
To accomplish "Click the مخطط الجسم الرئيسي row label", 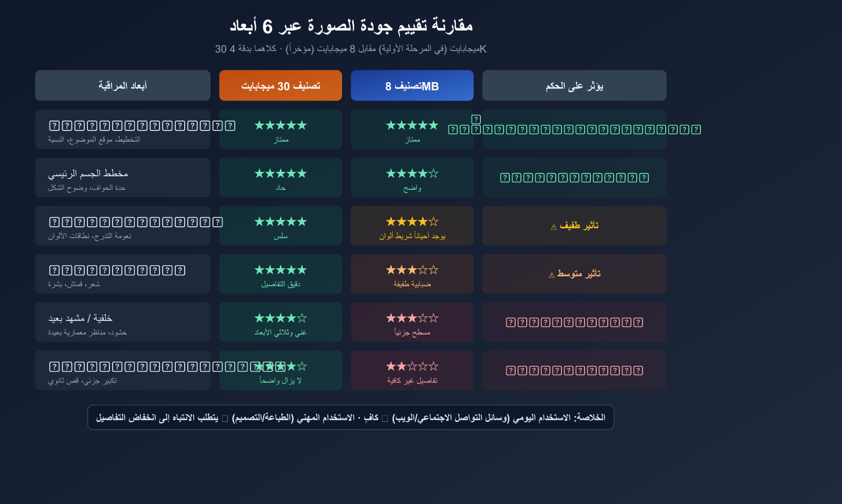I will coord(88,174).
